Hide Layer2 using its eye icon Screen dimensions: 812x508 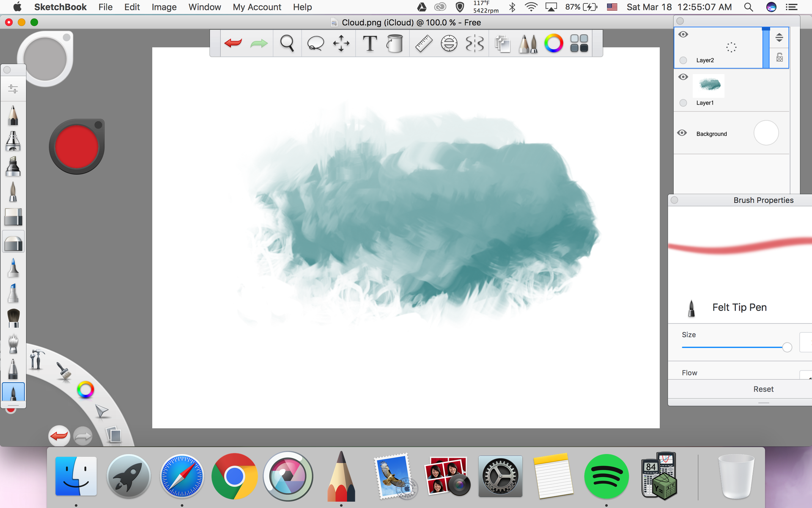(683, 34)
